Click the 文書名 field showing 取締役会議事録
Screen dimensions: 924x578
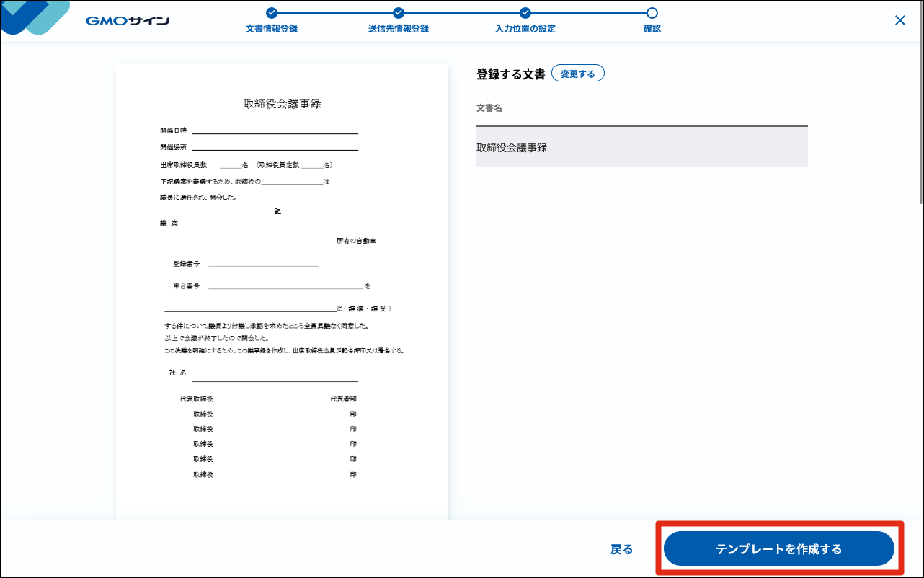pyautogui.click(x=641, y=147)
